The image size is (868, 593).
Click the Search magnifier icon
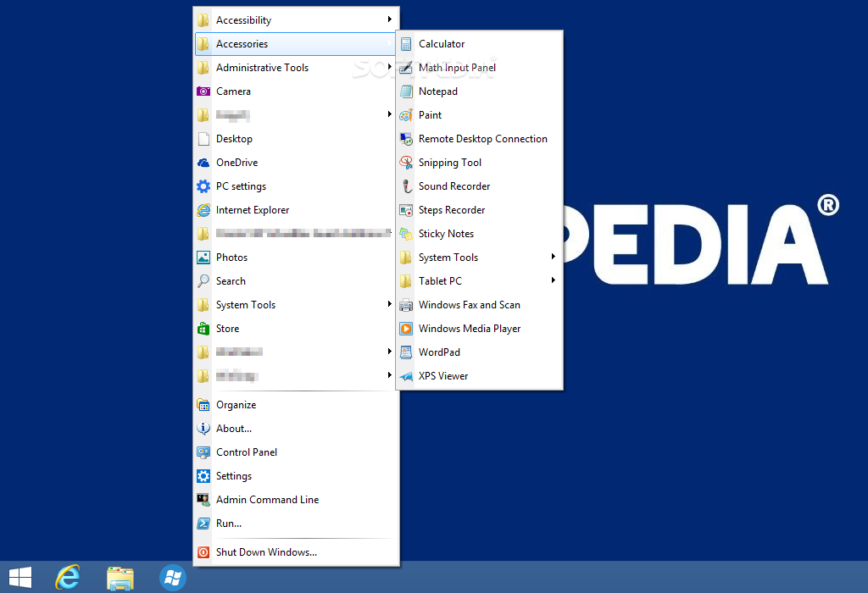tap(203, 281)
